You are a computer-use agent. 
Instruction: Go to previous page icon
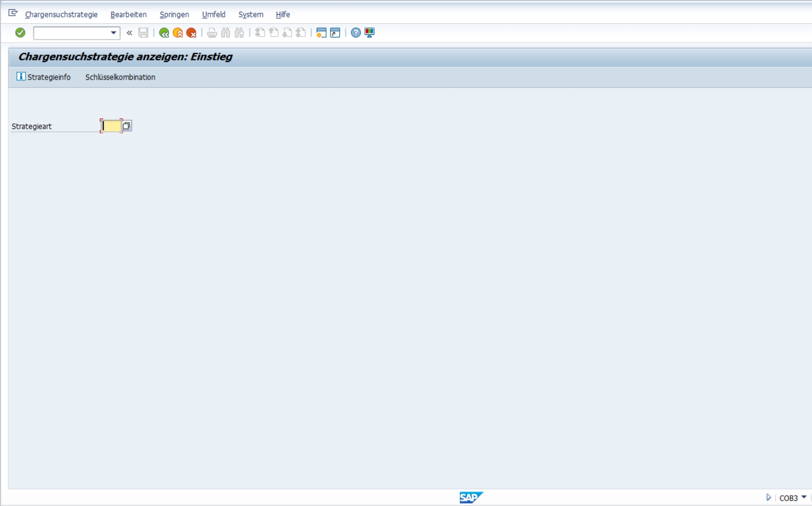(x=273, y=33)
